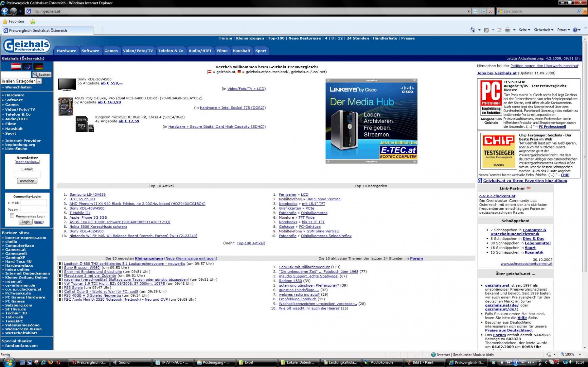Screen dimensions: 588x367
Task: Click the Linksys Media Hub advertisement banner
Action: (x=371, y=121)
